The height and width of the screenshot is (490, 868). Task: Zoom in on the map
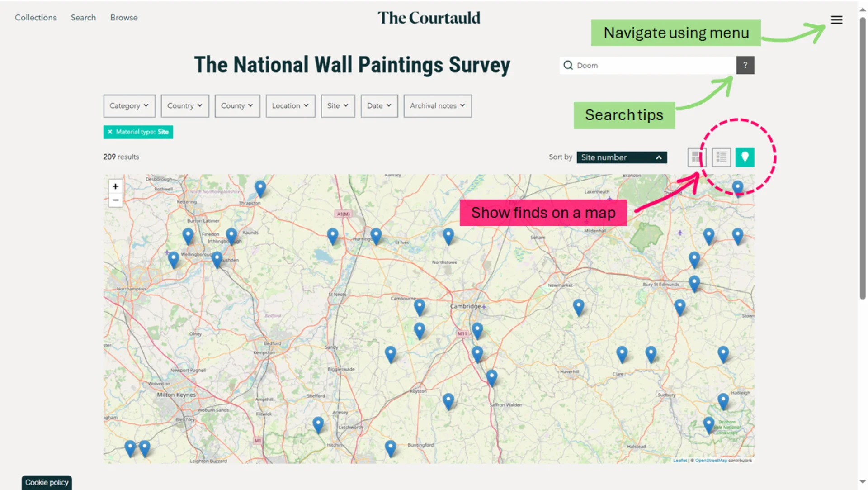[116, 186]
